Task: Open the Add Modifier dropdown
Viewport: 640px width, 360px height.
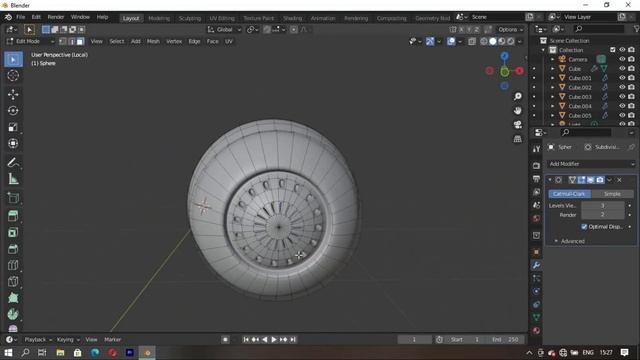Action: click(x=591, y=164)
